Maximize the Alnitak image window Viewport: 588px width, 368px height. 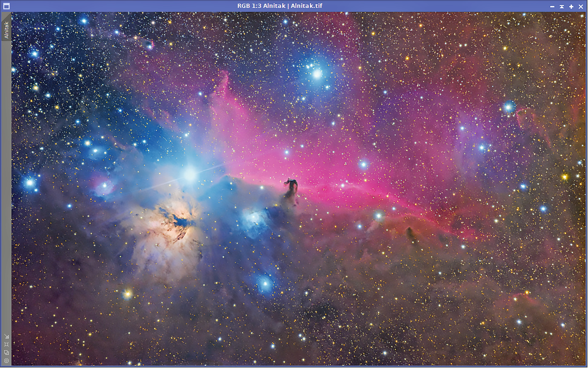click(x=571, y=6)
